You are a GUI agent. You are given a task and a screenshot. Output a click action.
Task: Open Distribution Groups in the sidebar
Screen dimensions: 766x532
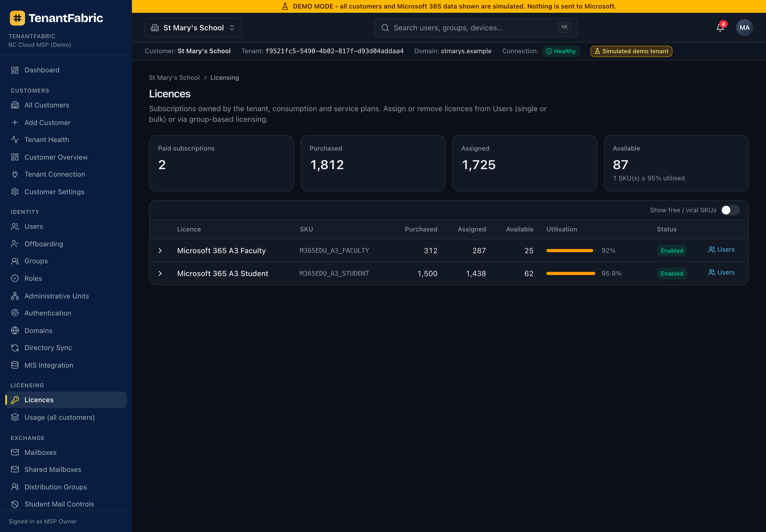(66, 487)
